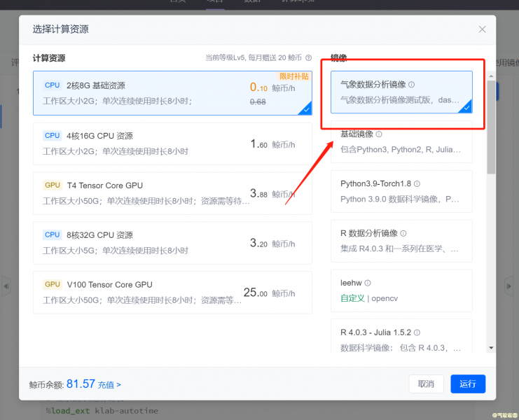This screenshot has width=519, height=420.
Task: Click the left panel collapse arrow
Action: pyautogui.click(x=6, y=286)
